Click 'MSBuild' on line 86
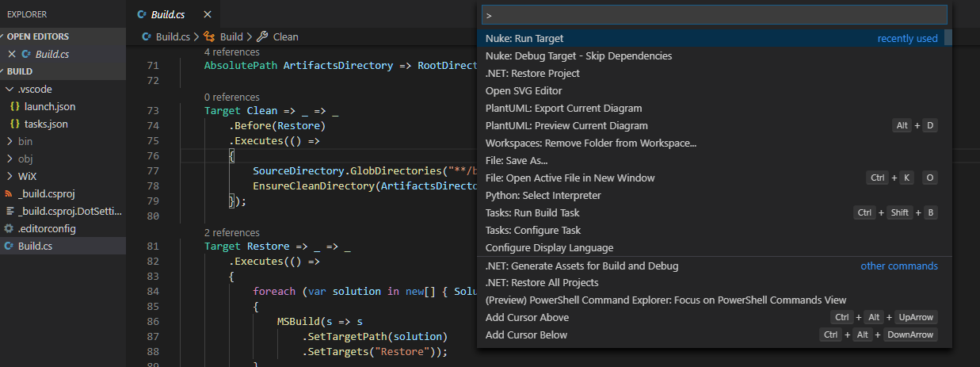Image resolution: width=980 pixels, height=367 pixels. pyautogui.click(x=298, y=322)
